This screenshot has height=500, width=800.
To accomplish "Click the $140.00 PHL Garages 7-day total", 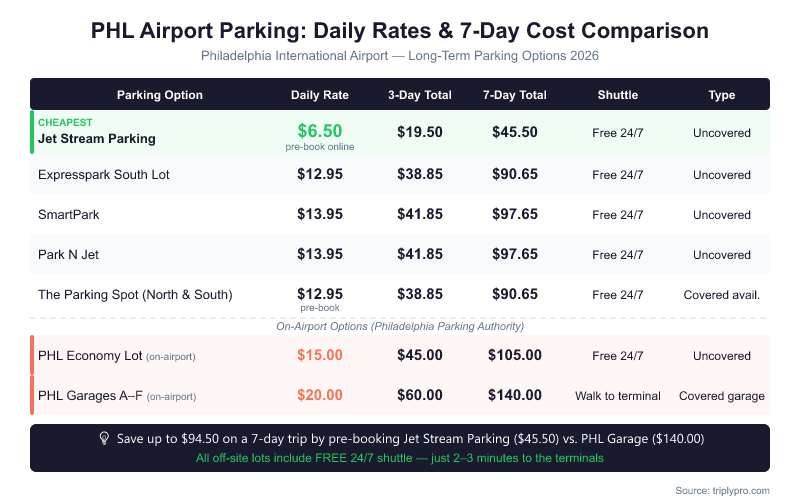I will click(x=515, y=395).
